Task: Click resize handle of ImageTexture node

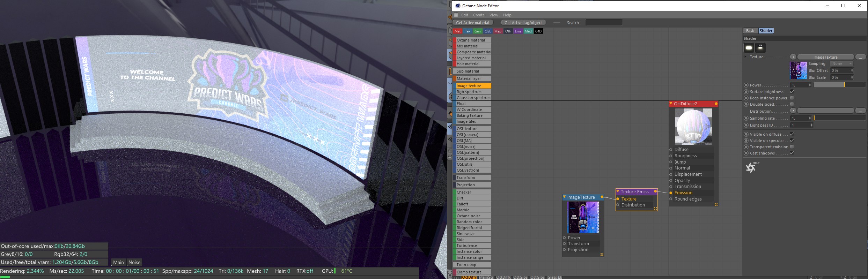Action: coord(602,255)
